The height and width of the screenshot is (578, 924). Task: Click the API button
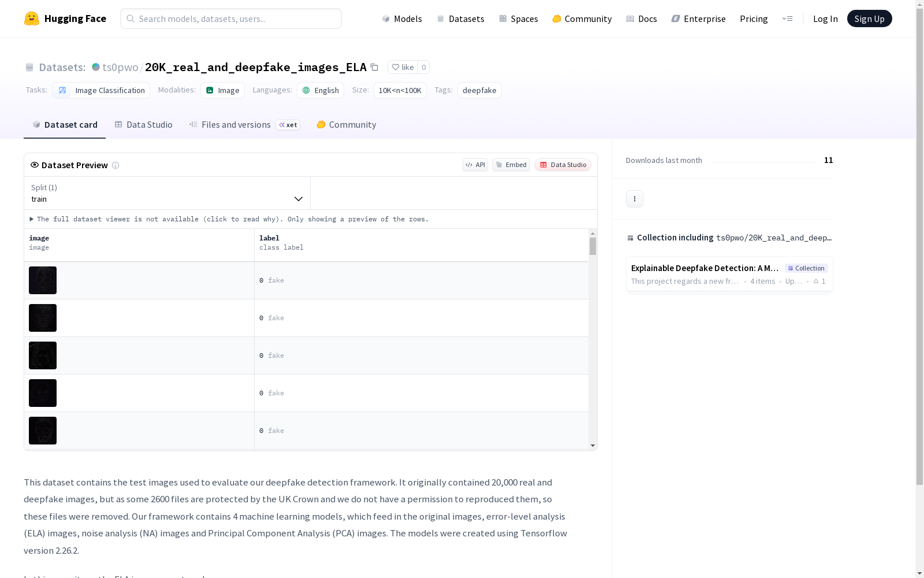pos(475,165)
